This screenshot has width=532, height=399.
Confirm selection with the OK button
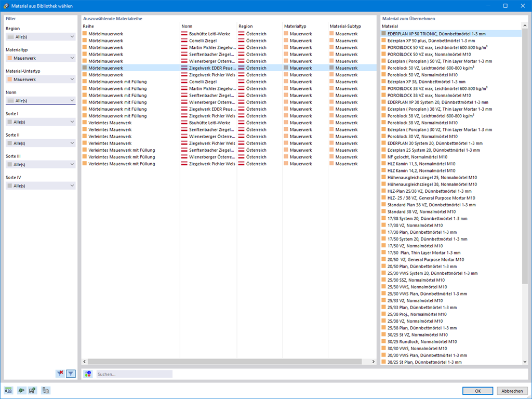477,391
